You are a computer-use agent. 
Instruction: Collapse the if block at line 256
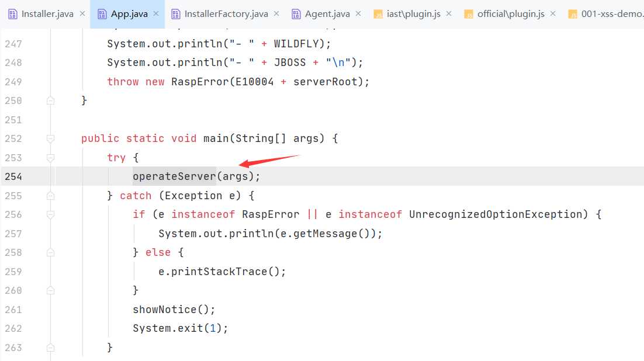coord(50,214)
